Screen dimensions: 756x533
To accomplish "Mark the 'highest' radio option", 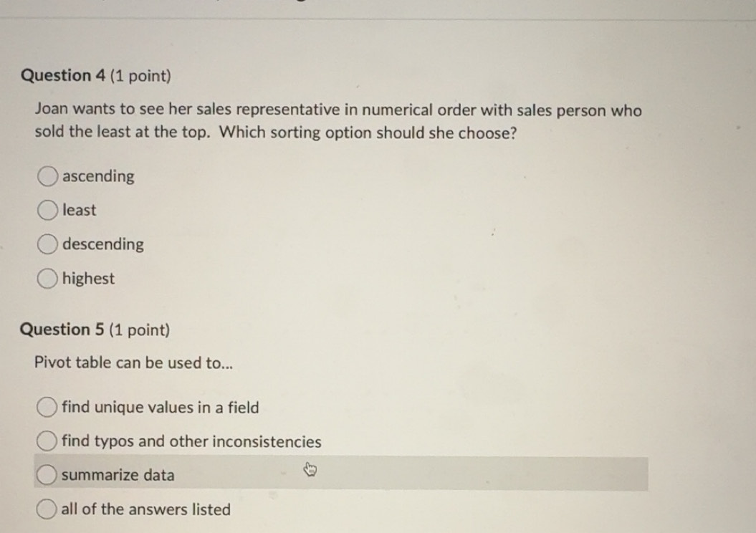I will click(x=48, y=279).
